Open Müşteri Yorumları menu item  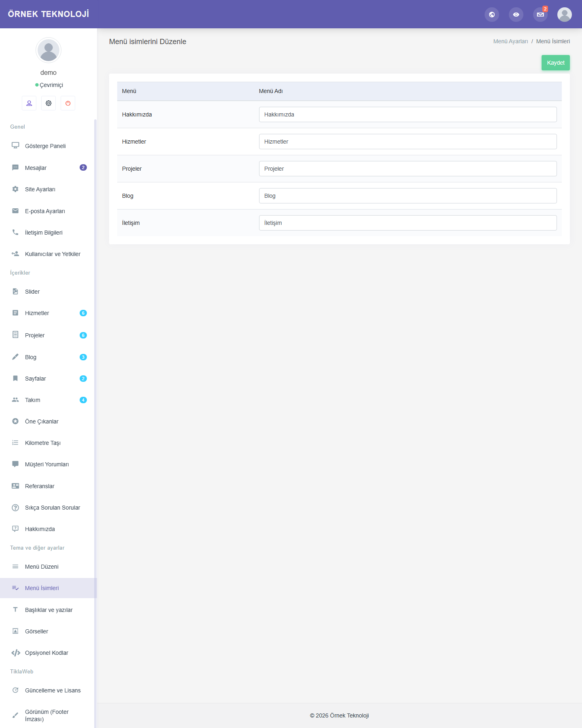(x=48, y=464)
